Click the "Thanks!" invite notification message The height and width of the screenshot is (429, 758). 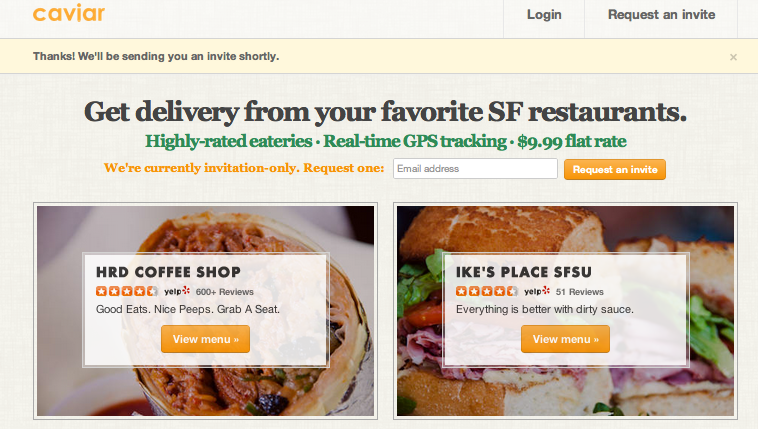156,56
